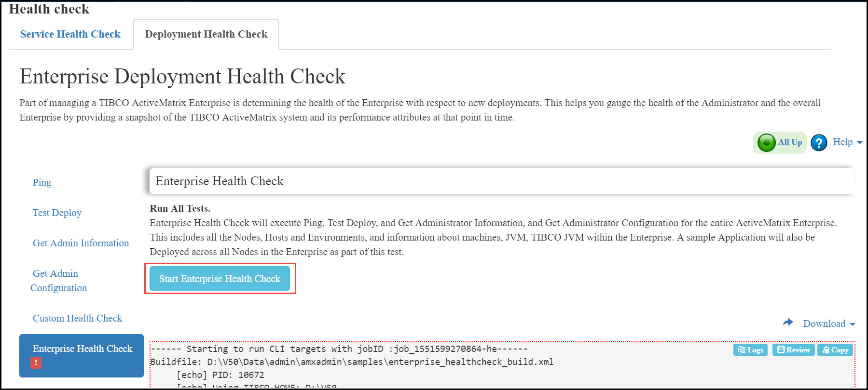
Task: Select Enterprise Health Check in the sidebar
Action: tap(82, 355)
